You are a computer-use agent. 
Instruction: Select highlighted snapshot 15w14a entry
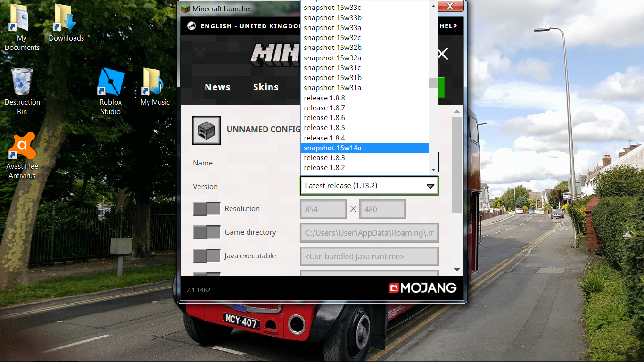click(x=364, y=148)
